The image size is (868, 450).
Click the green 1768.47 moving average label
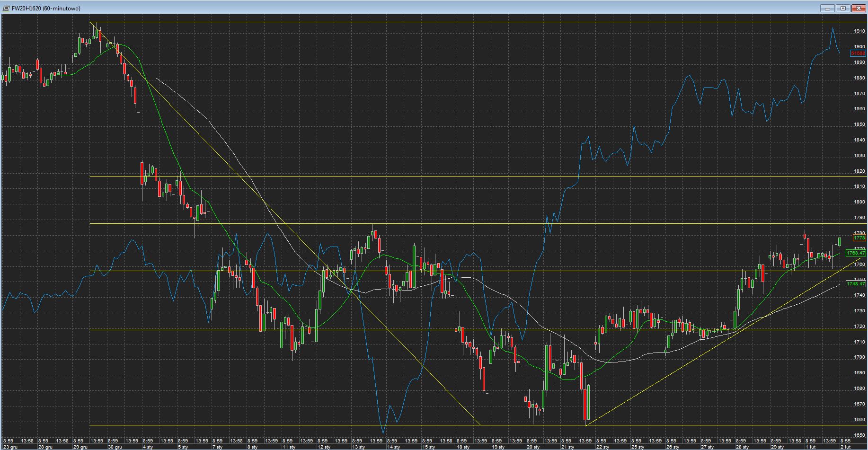[x=856, y=253]
